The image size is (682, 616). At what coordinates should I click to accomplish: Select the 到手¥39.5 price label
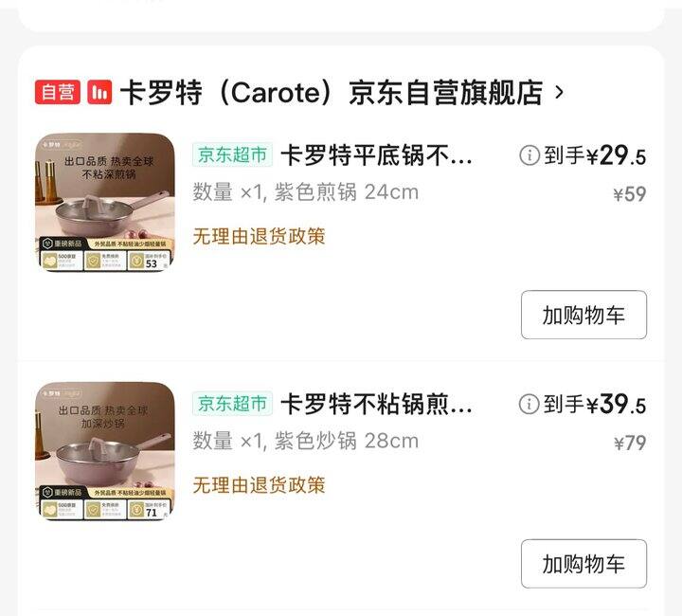(x=595, y=405)
